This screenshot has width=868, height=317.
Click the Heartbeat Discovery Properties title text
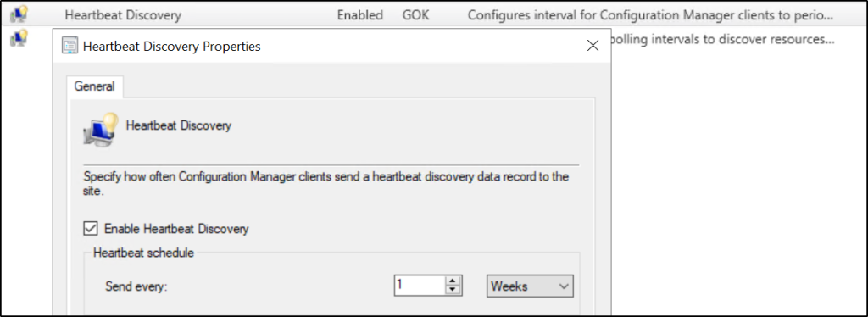pos(171,47)
